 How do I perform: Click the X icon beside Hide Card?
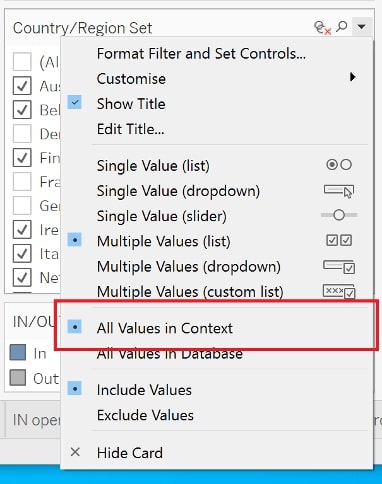tap(75, 452)
